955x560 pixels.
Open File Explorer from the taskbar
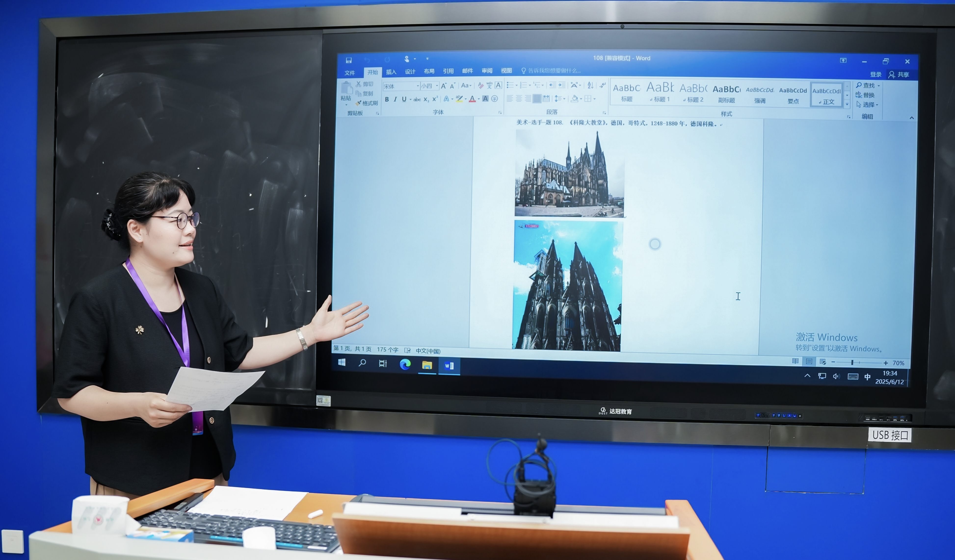427,365
